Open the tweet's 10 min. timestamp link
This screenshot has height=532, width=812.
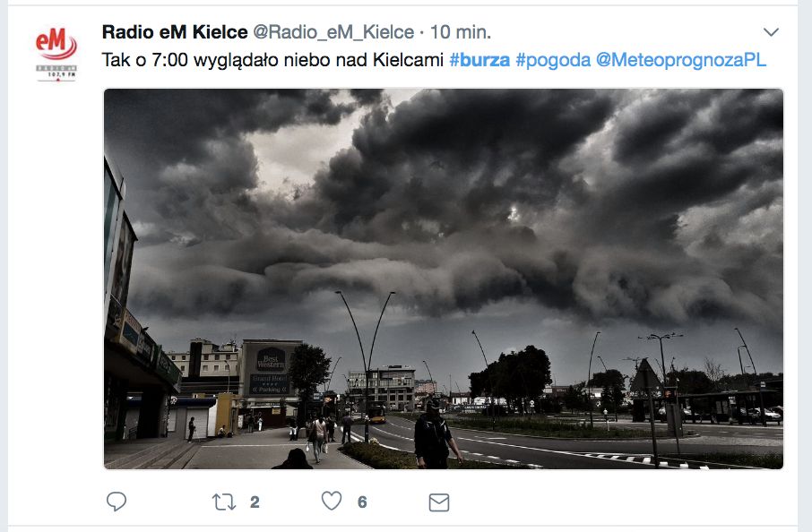click(x=461, y=32)
